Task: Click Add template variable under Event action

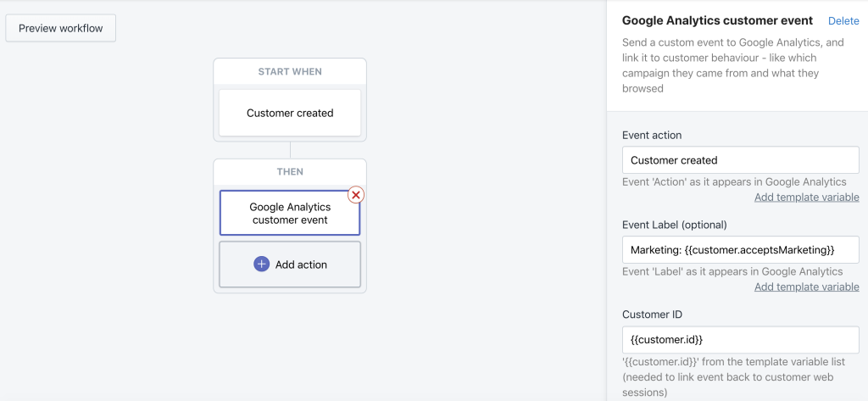Action: click(x=806, y=198)
